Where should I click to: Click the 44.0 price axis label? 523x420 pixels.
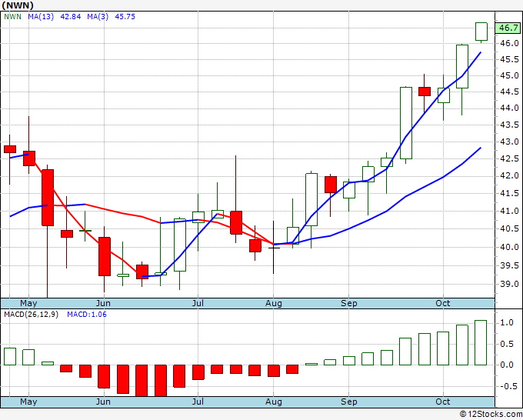tap(509, 108)
